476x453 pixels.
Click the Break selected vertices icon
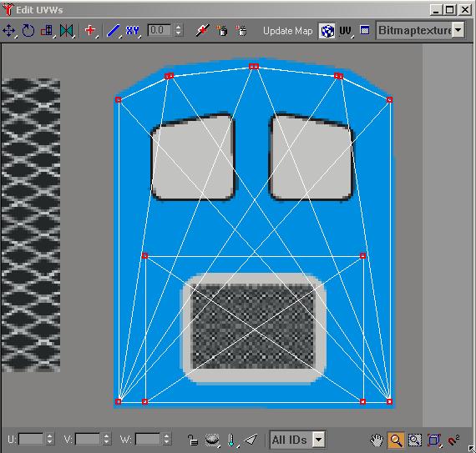(x=202, y=31)
